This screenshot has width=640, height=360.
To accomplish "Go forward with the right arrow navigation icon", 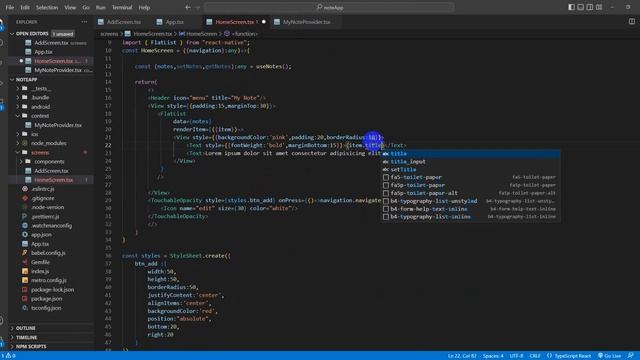I will (x=198, y=7).
